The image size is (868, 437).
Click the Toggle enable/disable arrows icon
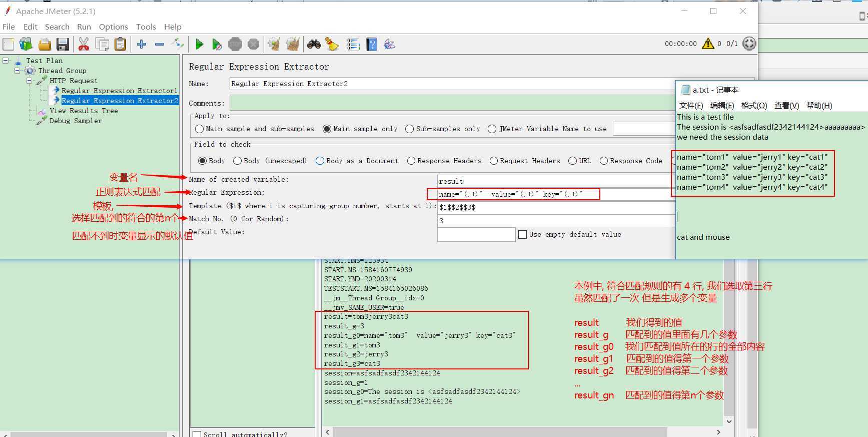click(178, 44)
